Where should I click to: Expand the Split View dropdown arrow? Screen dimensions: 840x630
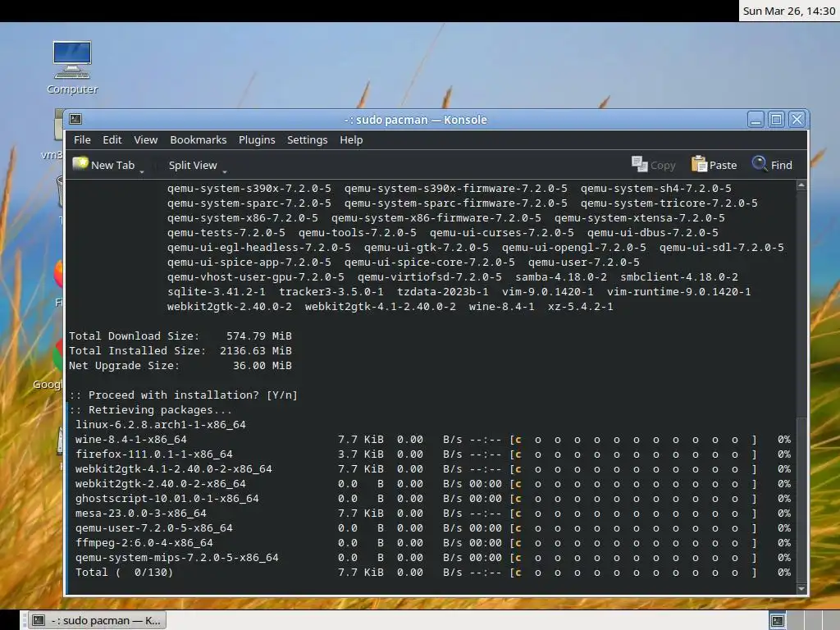click(x=225, y=171)
